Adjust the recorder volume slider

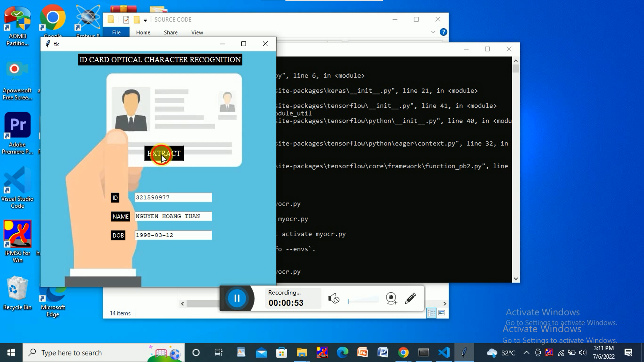[x=363, y=301]
